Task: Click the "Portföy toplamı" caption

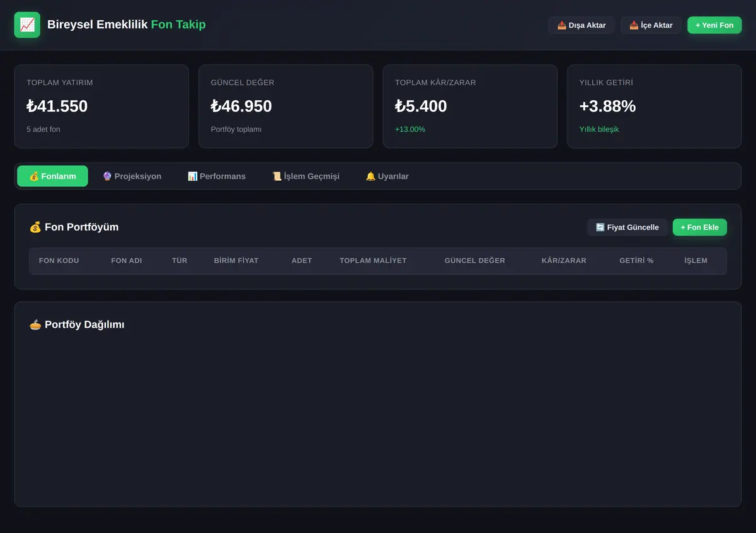Action: coord(236,129)
